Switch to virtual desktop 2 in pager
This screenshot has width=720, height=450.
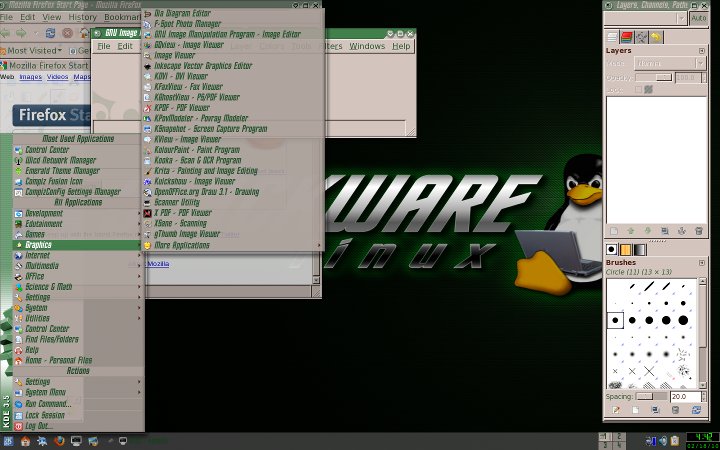click(619, 436)
